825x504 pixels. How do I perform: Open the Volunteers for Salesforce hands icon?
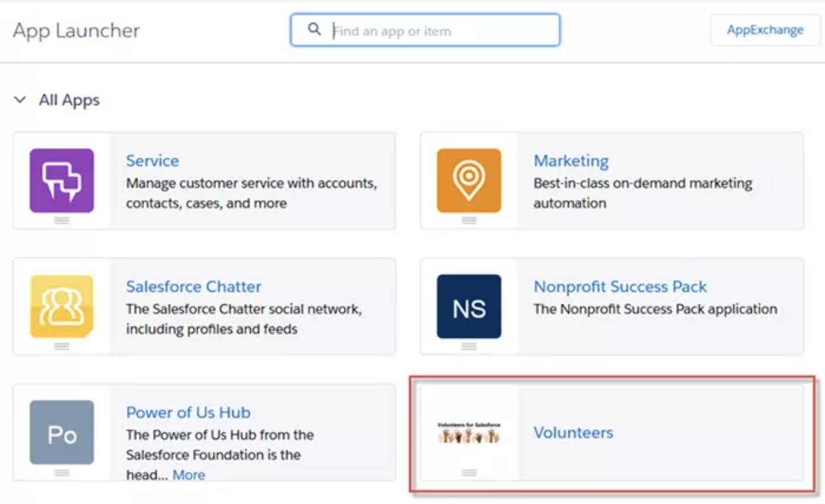469,433
